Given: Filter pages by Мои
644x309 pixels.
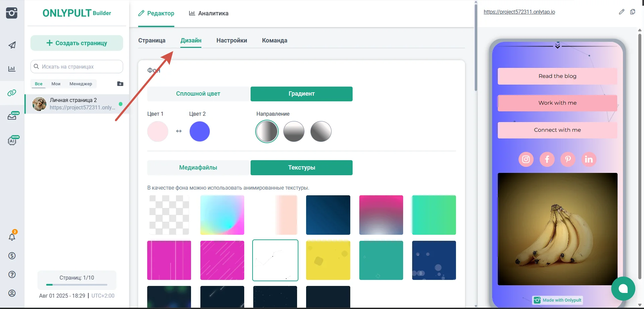Looking at the screenshot, I should pyautogui.click(x=56, y=84).
